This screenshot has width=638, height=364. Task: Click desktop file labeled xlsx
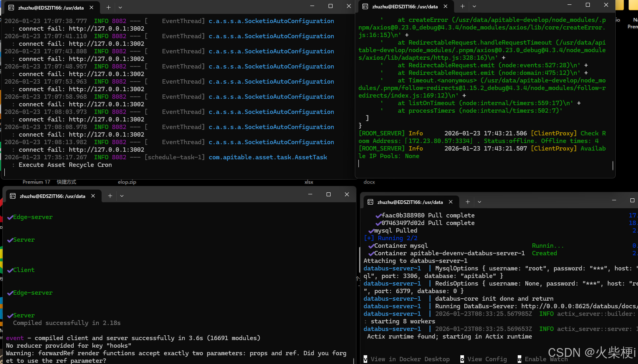coord(309,182)
